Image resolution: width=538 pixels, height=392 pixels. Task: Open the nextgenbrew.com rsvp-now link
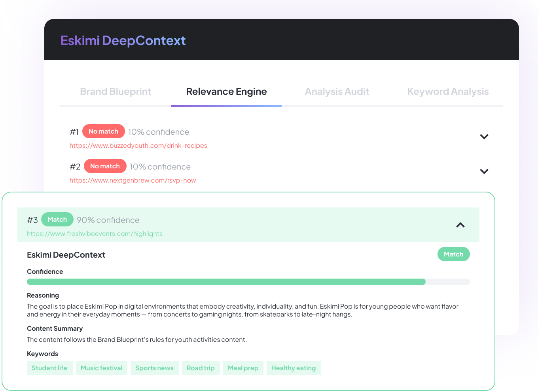point(133,181)
